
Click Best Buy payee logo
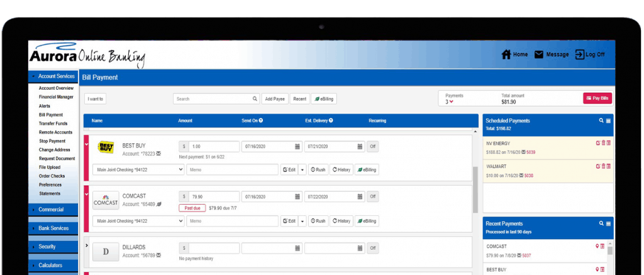coord(106,147)
